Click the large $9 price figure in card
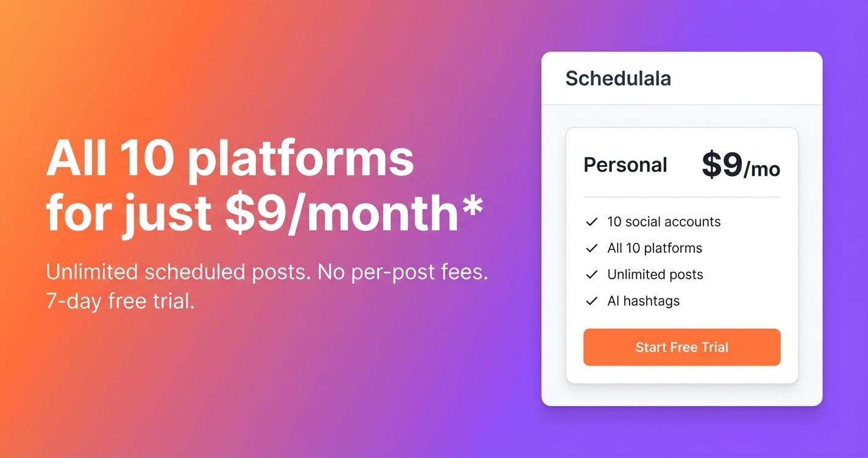 (722, 164)
